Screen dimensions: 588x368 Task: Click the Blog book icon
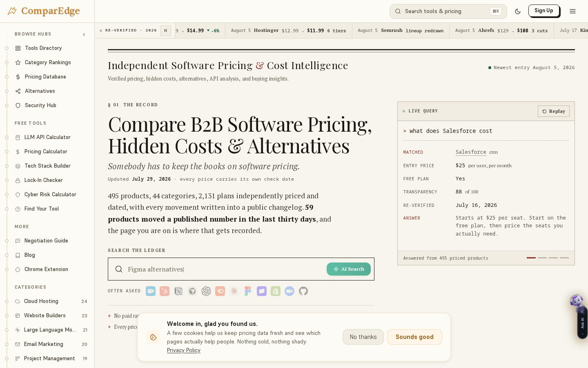click(18, 255)
